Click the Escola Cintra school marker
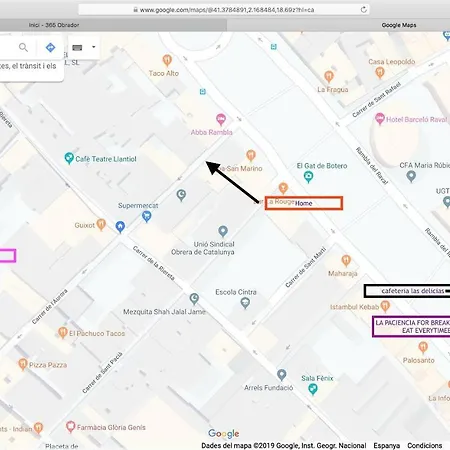This screenshot has height=450, width=450. [245, 303]
